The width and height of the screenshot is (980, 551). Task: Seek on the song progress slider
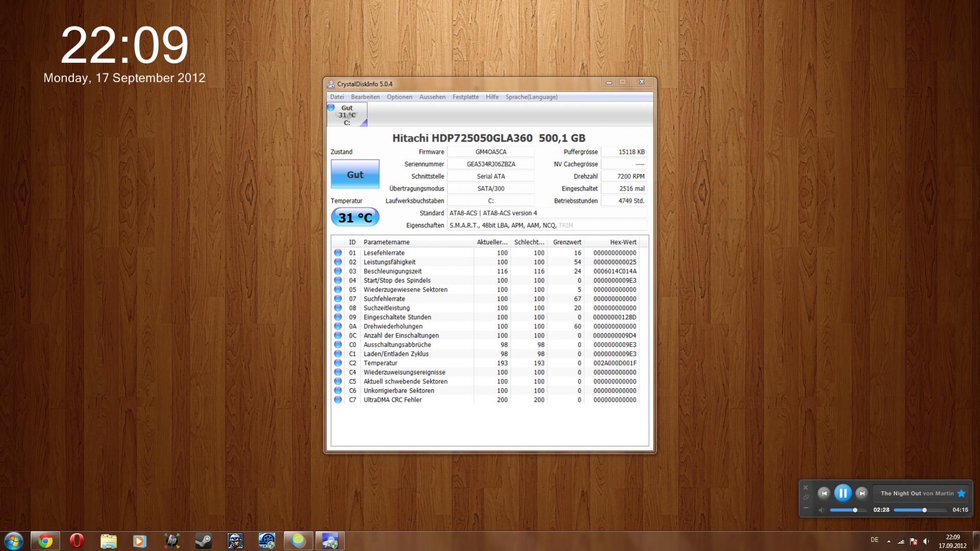(920, 510)
